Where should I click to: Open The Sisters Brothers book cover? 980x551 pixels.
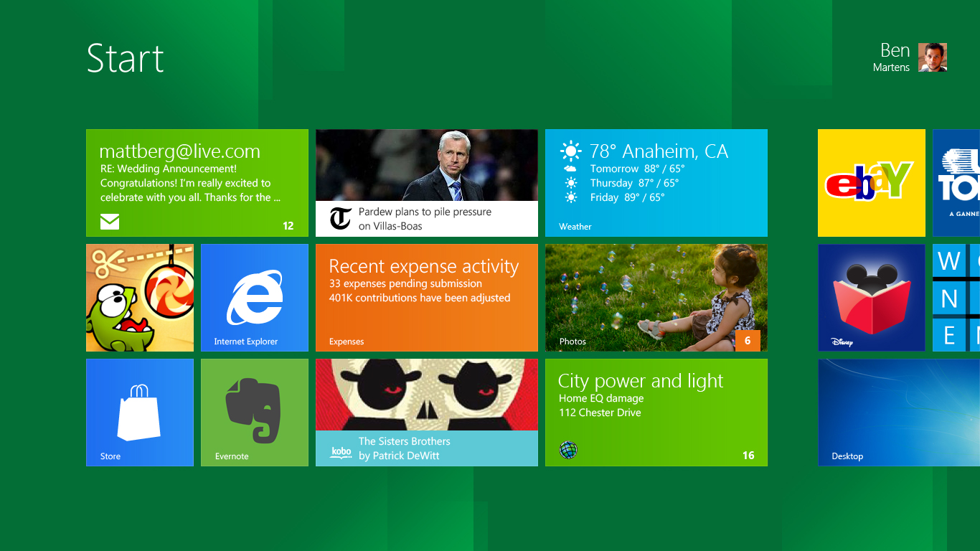coord(427,395)
